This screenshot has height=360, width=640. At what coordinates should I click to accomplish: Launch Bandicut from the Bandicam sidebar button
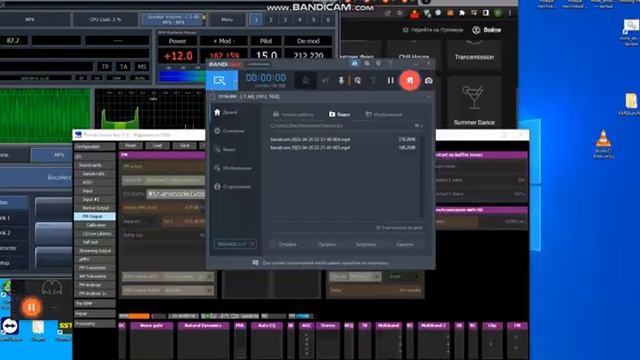click(x=235, y=244)
